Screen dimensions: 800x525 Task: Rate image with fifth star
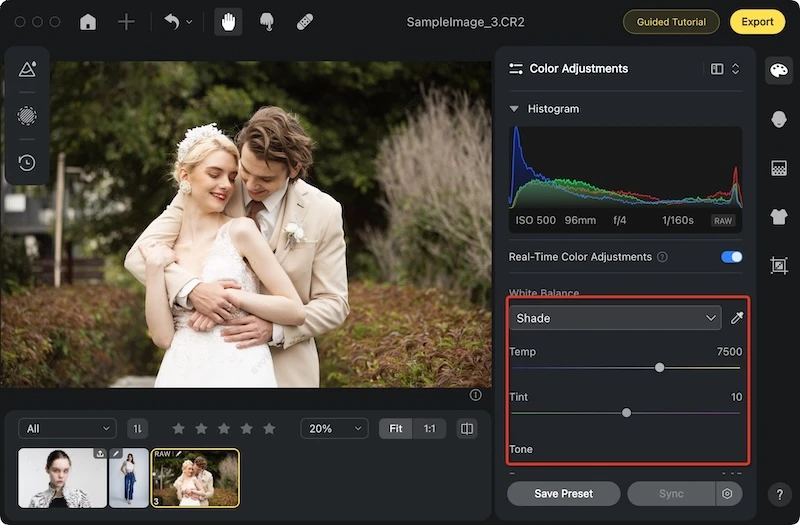tap(269, 429)
